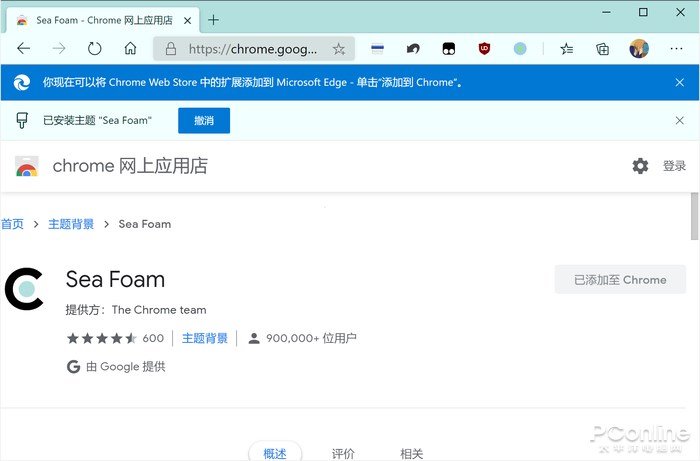Click the paintbrush theme icon
This screenshot has width=700, height=461.
(x=22, y=120)
